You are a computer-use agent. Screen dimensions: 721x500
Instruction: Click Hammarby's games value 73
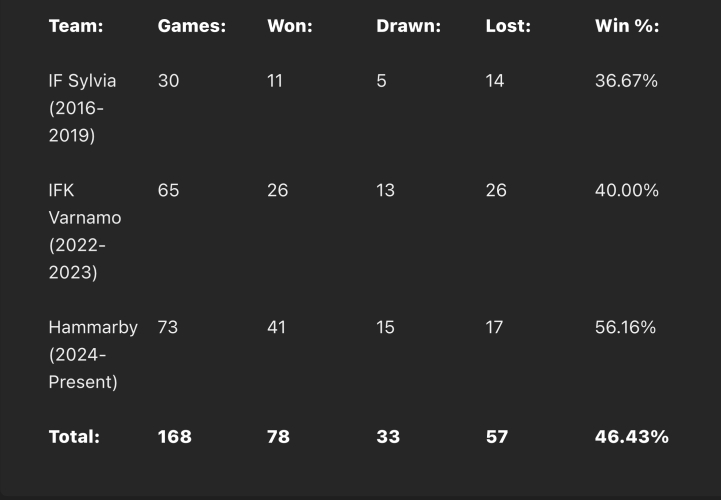(168, 327)
